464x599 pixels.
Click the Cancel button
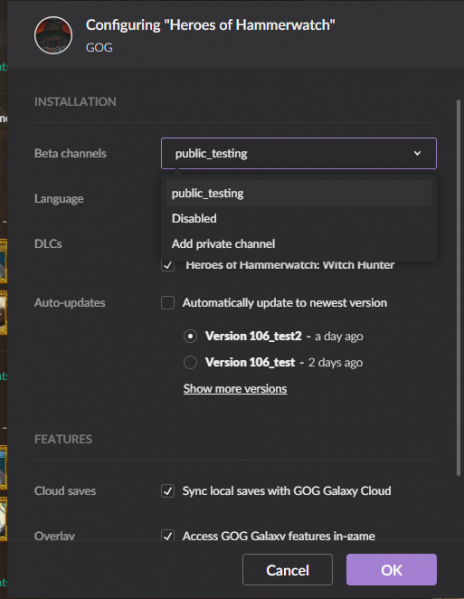287,570
